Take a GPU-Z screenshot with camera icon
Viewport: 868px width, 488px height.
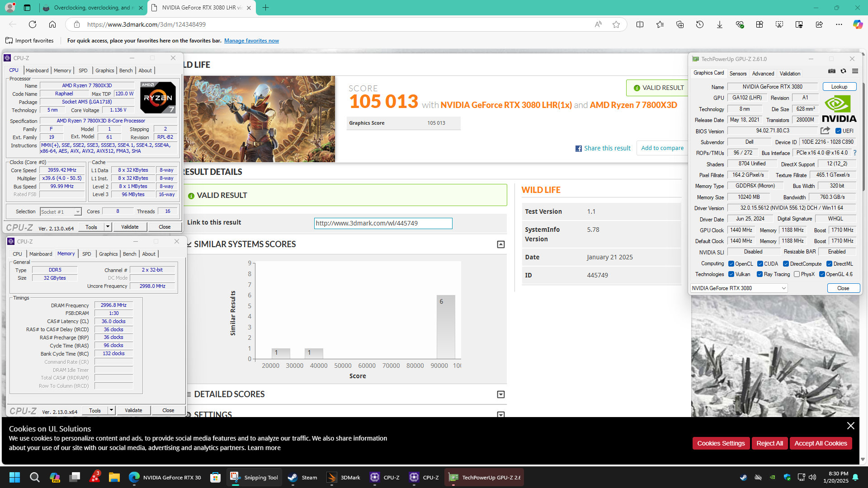(x=831, y=71)
